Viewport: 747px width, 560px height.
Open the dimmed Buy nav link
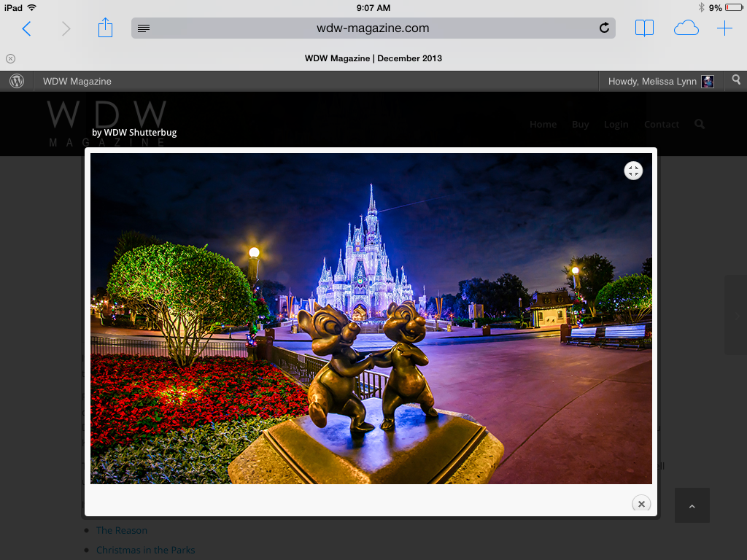pos(580,124)
